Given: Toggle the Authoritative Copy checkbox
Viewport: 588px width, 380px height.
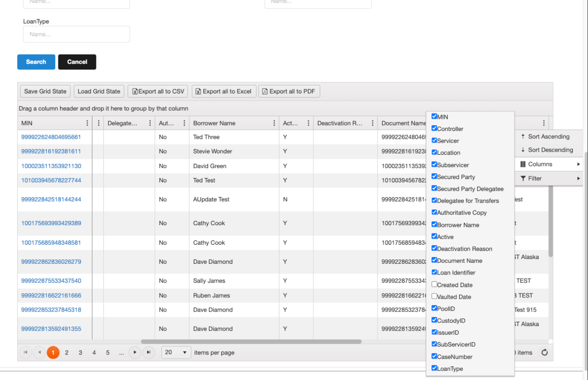Looking at the screenshot, I should coord(435,212).
